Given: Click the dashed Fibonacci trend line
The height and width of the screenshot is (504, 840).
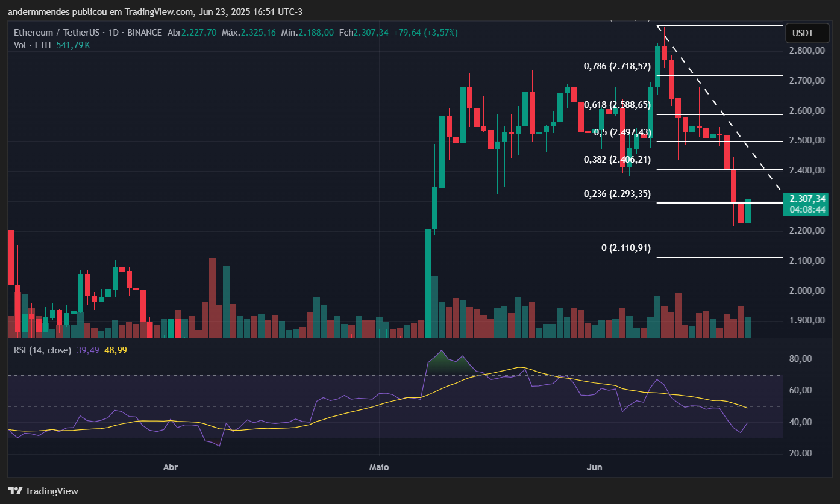Looking at the screenshot, I should point(721,109).
